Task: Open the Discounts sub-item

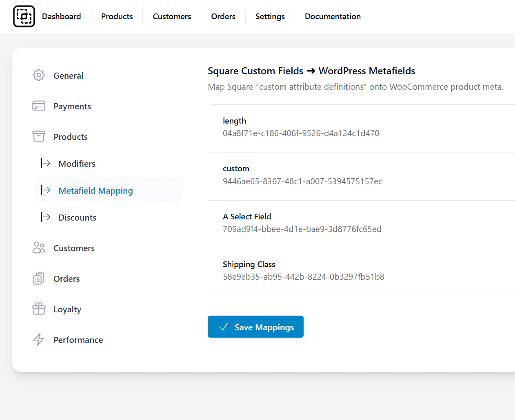Action: point(78,217)
